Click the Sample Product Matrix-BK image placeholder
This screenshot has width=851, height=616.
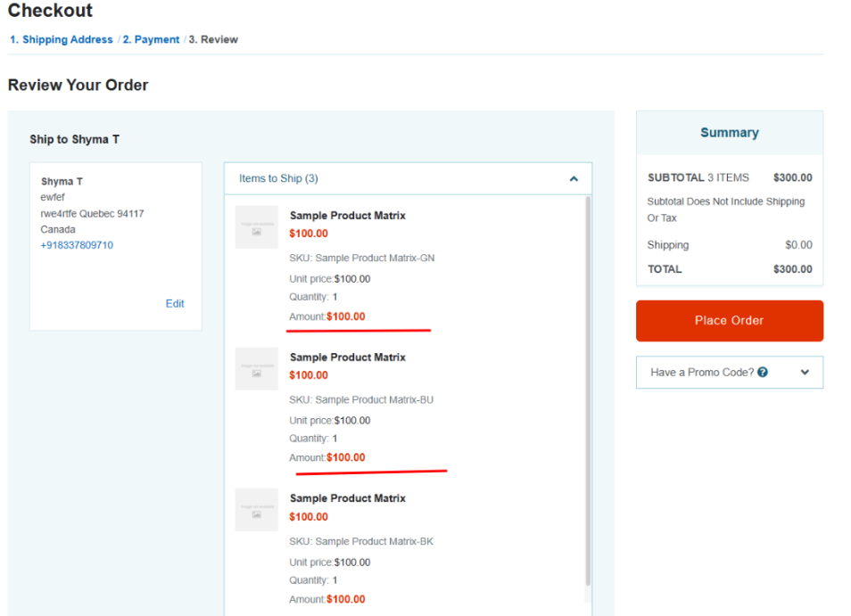[257, 510]
